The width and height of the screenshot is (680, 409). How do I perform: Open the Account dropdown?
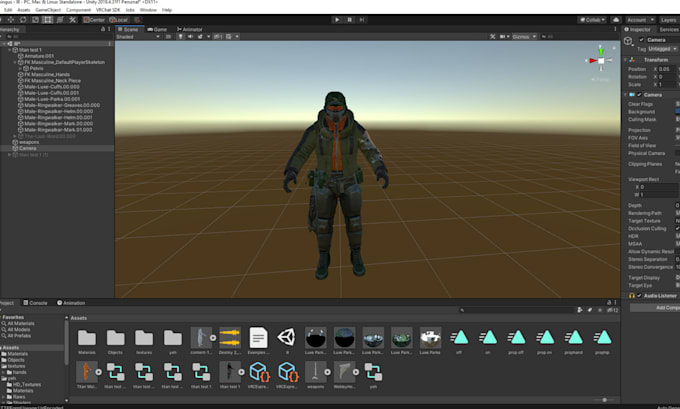coord(640,20)
